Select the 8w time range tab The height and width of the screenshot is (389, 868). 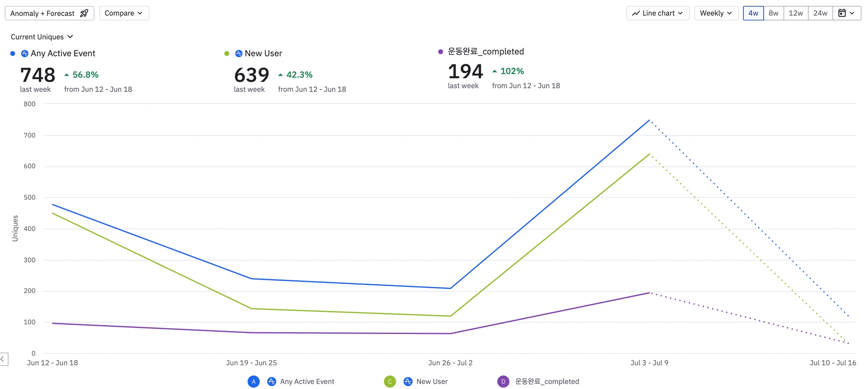pos(773,13)
